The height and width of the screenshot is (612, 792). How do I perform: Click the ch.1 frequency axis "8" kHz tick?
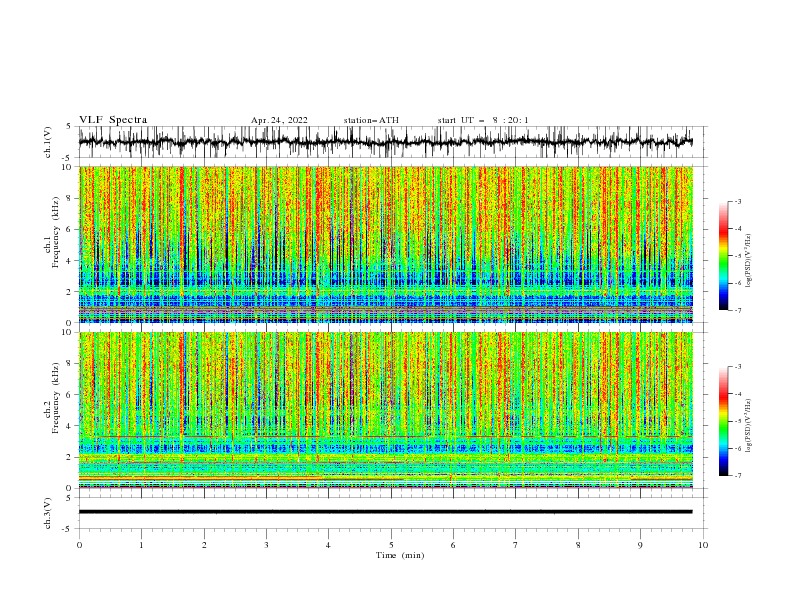click(x=70, y=198)
